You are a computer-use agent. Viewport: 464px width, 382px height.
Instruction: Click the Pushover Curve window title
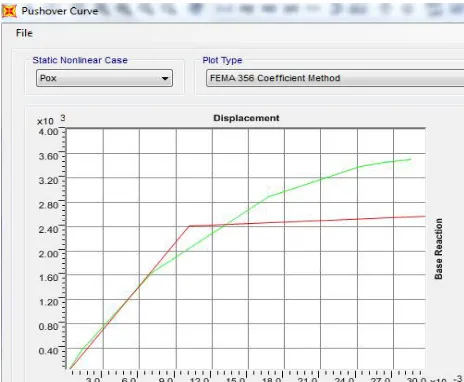[60, 11]
